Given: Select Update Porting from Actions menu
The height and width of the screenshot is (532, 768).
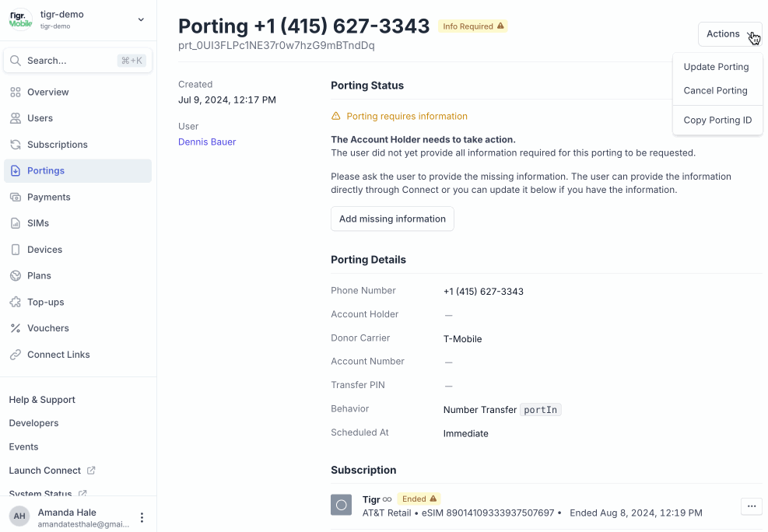Looking at the screenshot, I should 716,67.
